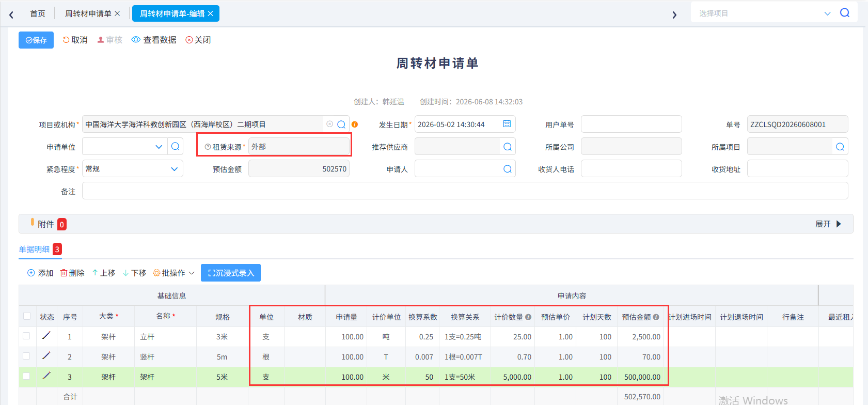Check the checkbox for row 3 架杆
The width and height of the screenshot is (868, 405).
click(x=26, y=376)
